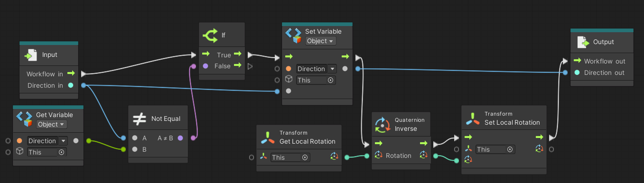Image resolution: width=644 pixels, height=183 pixels.
Task: Click the Inverse Rotation input quaternion icon
Action: [379, 155]
